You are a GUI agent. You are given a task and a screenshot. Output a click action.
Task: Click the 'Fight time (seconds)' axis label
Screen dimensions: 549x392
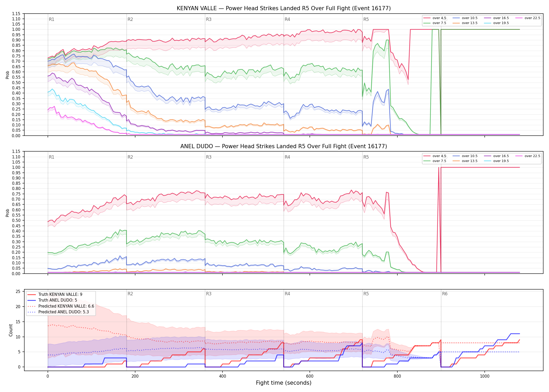click(x=284, y=383)
